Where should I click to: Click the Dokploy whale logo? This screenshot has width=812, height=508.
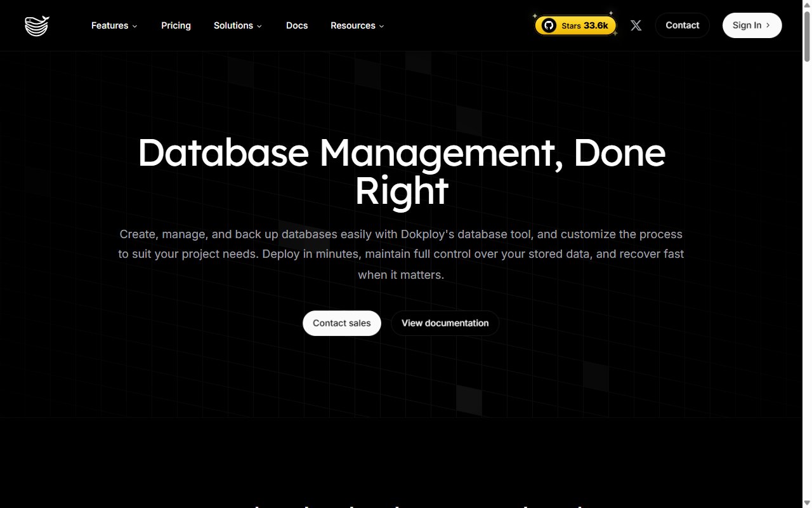click(37, 25)
